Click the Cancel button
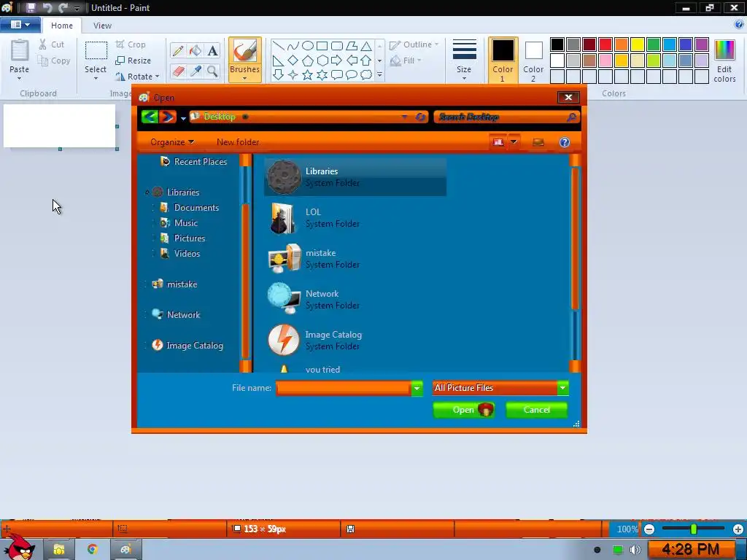This screenshot has width=747, height=560. click(x=536, y=410)
